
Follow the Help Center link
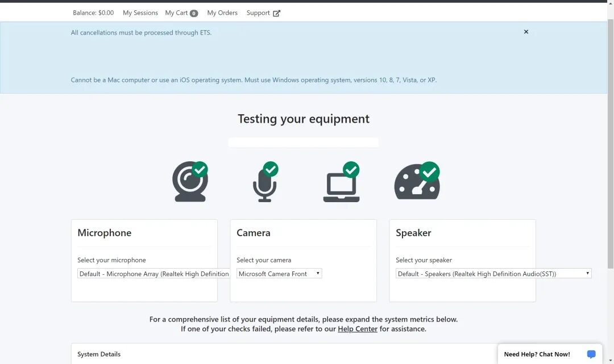pyautogui.click(x=358, y=329)
